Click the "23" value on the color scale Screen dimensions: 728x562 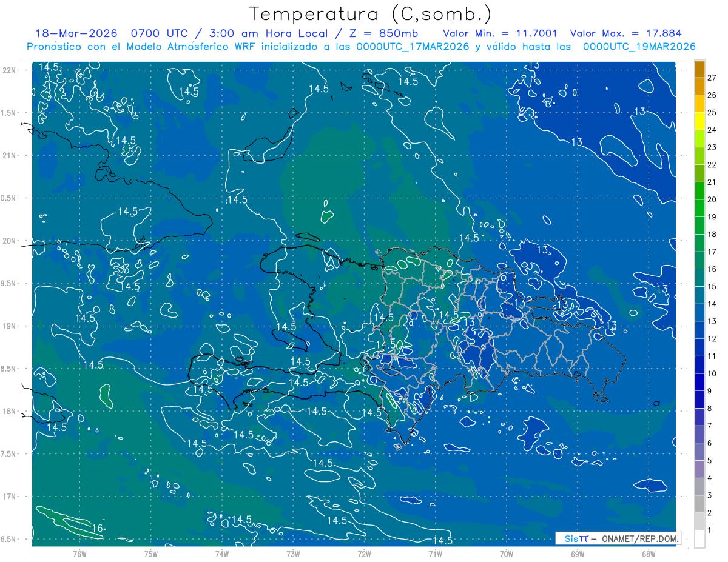pos(712,147)
